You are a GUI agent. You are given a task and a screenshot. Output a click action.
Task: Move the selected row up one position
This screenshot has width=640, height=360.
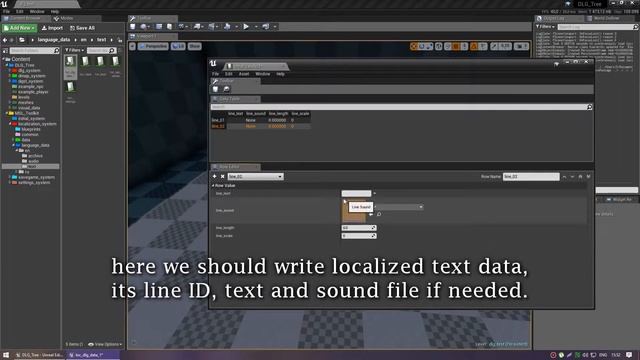click(x=564, y=177)
